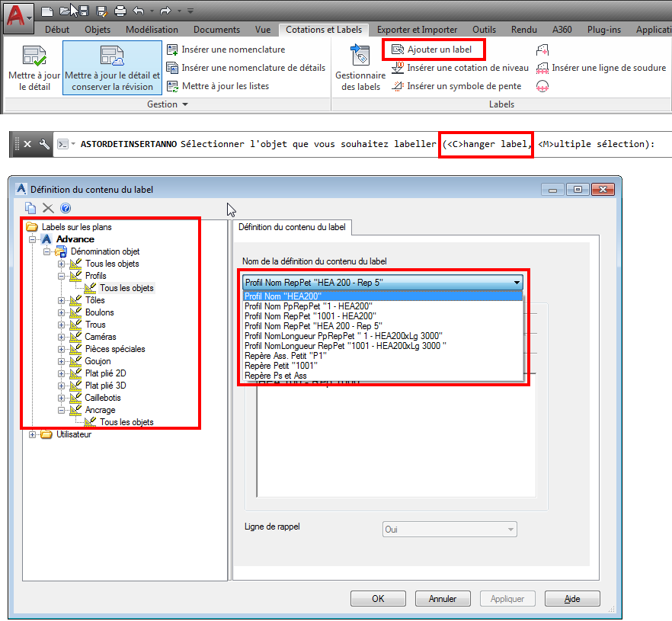672x621 pixels.
Task: Select the Labels sur les plans folder
Action: (77, 227)
